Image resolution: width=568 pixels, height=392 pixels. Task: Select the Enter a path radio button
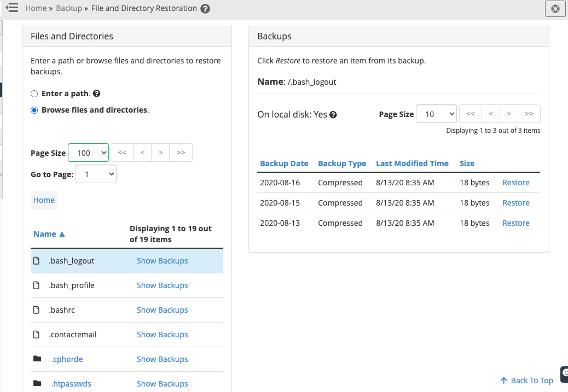(34, 94)
